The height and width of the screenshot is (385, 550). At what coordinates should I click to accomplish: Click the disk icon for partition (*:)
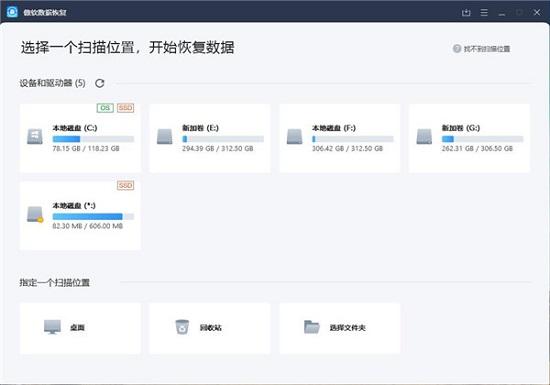(35, 214)
